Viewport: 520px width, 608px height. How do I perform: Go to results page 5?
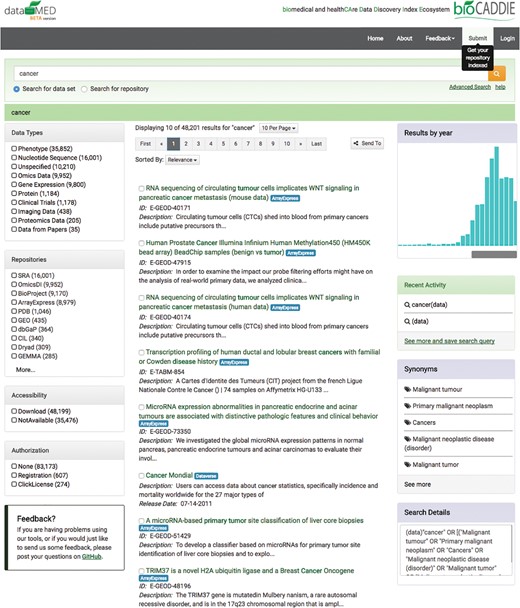click(x=223, y=144)
